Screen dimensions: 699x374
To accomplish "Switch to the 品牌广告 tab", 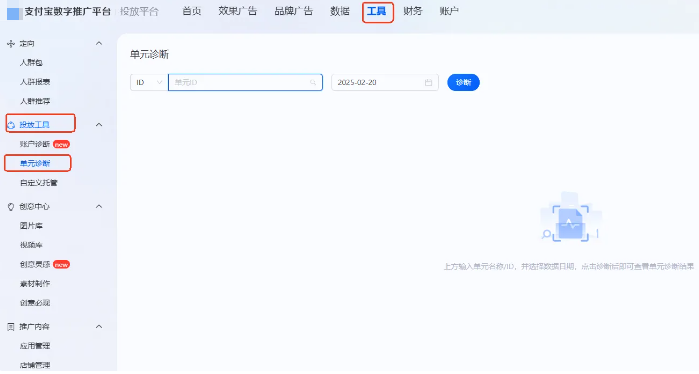I will pyautogui.click(x=293, y=11).
